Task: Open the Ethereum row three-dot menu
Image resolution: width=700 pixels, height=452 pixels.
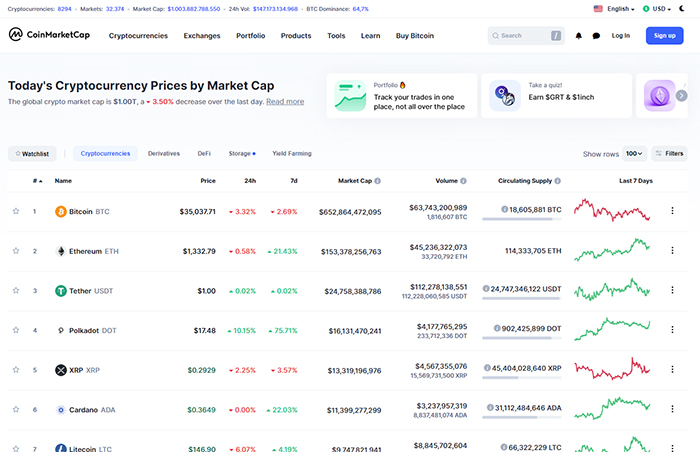Action: click(672, 250)
